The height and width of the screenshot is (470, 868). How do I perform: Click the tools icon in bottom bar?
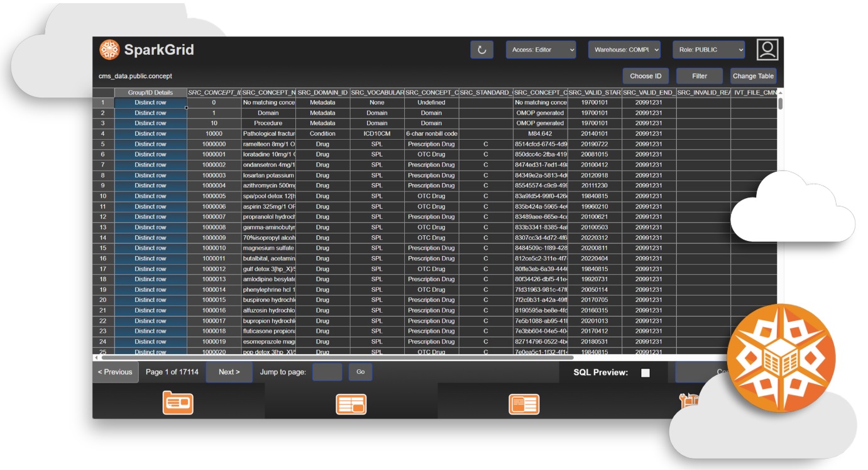pos(689,403)
